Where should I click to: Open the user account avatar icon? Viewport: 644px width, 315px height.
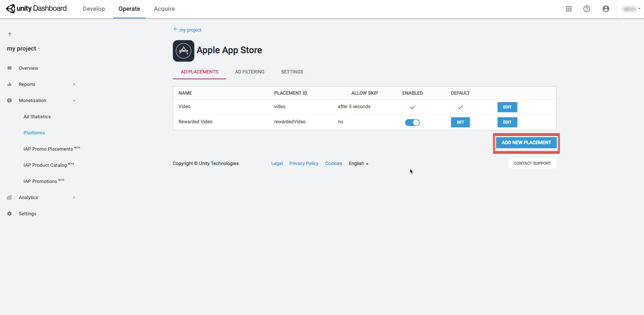[x=606, y=9]
